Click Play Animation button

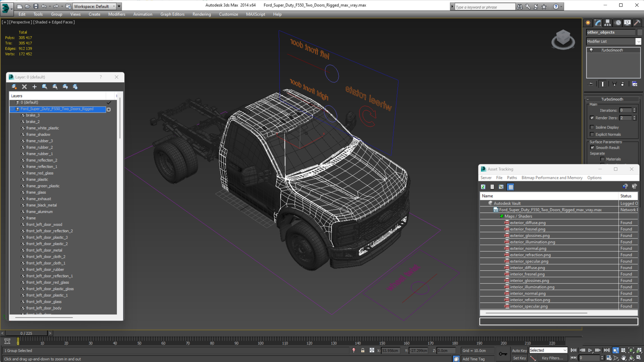(x=590, y=350)
